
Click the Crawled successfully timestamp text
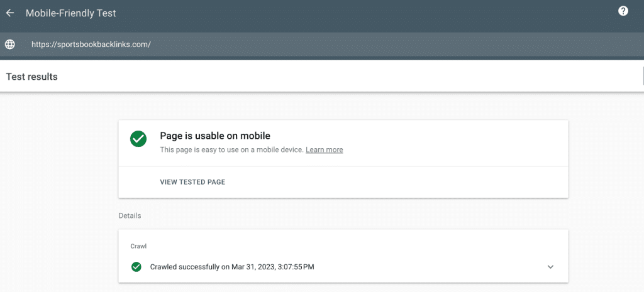232,267
